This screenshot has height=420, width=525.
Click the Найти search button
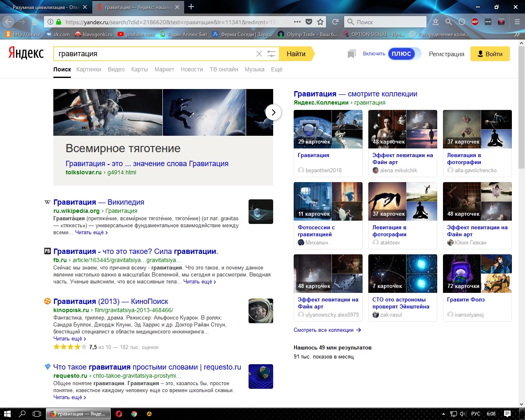pyautogui.click(x=296, y=54)
